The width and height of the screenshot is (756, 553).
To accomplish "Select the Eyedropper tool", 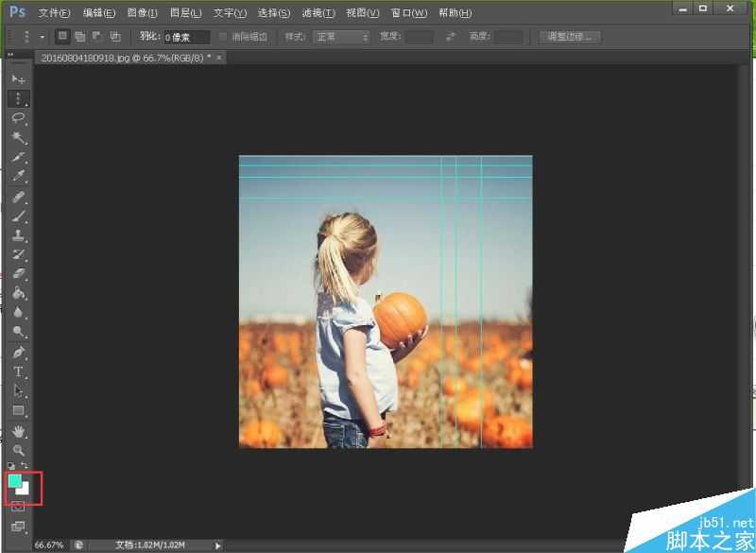I will click(x=18, y=176).
